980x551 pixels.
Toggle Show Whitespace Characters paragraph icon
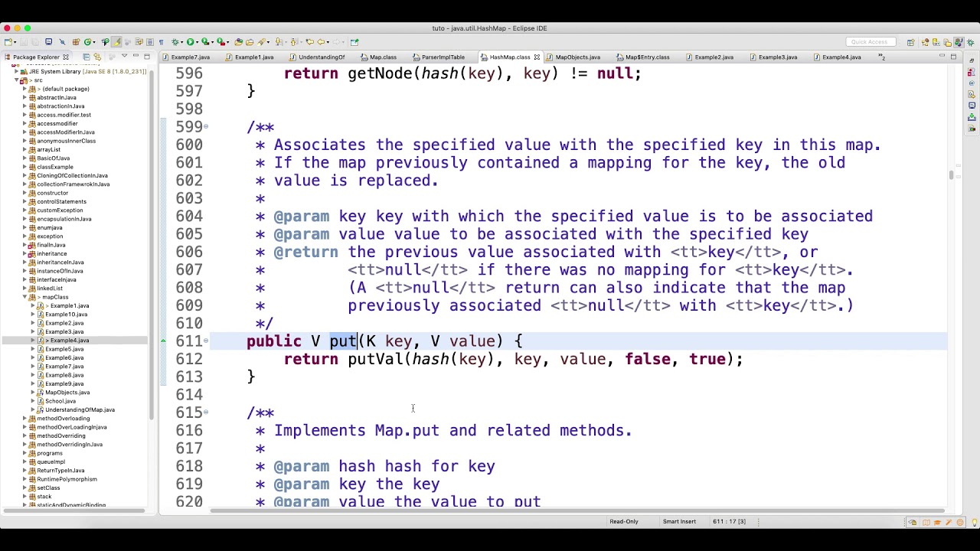[161, 42]
